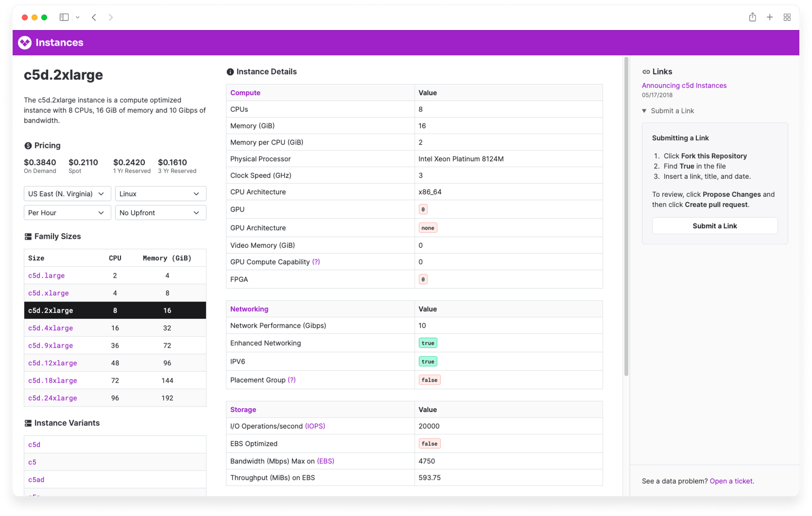Open the US East region dropdown
The height and width of the screenshot is (516, 812).
pos(67,194)
